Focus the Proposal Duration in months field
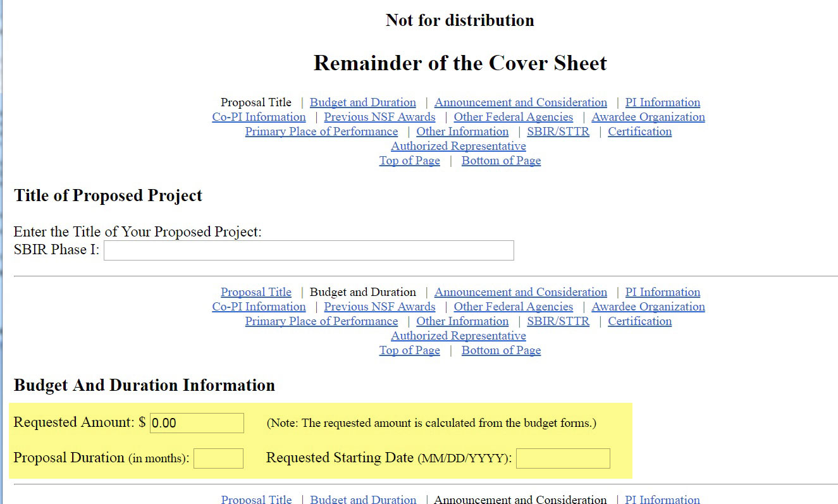 [218, 458]
